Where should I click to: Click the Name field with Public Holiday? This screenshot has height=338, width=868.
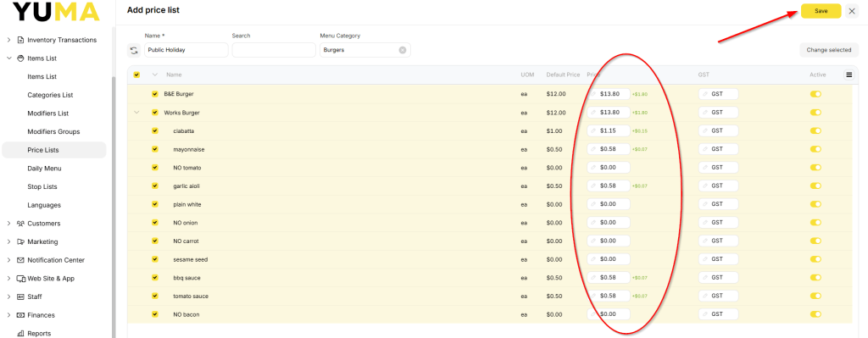click(186, 50)
